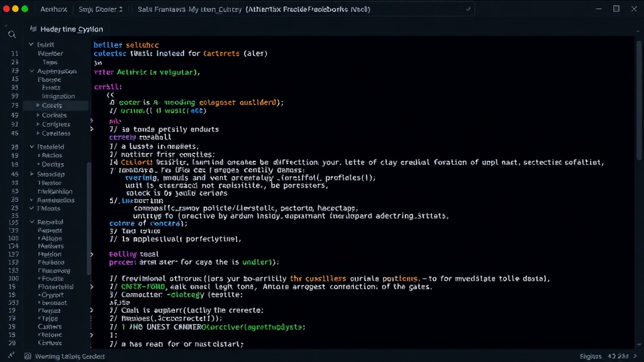Select the Fhaterisfial tree item

click(x=56, y=287)
